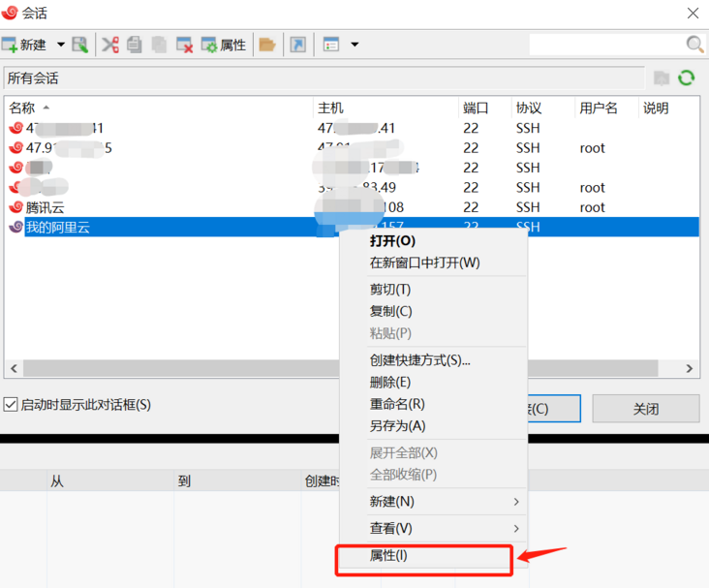Screen dimensions: 709x588
Task: Sort by the 主机 column header
Action: [x=385, y=108]
